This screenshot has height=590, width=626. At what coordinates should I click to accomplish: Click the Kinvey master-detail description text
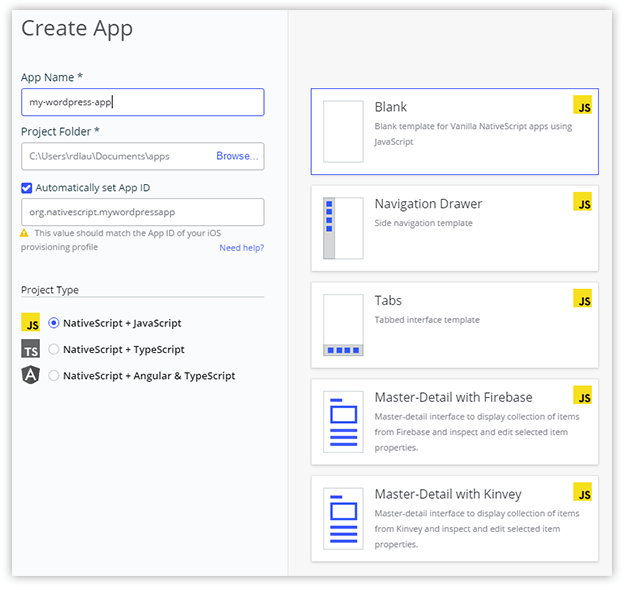tap(477, 529)
